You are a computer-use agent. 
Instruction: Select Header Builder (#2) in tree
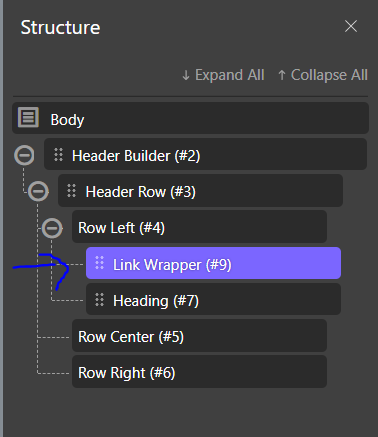[205, 155]
